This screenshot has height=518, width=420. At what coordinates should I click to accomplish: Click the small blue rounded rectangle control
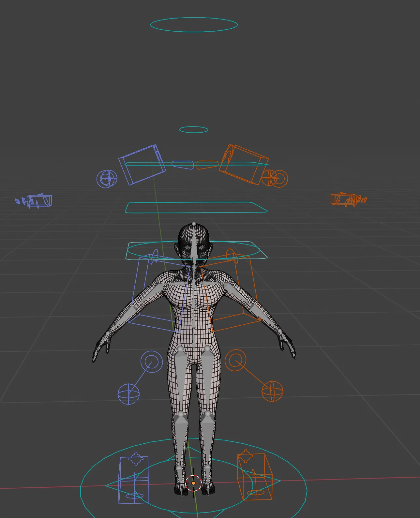point(183,165)
